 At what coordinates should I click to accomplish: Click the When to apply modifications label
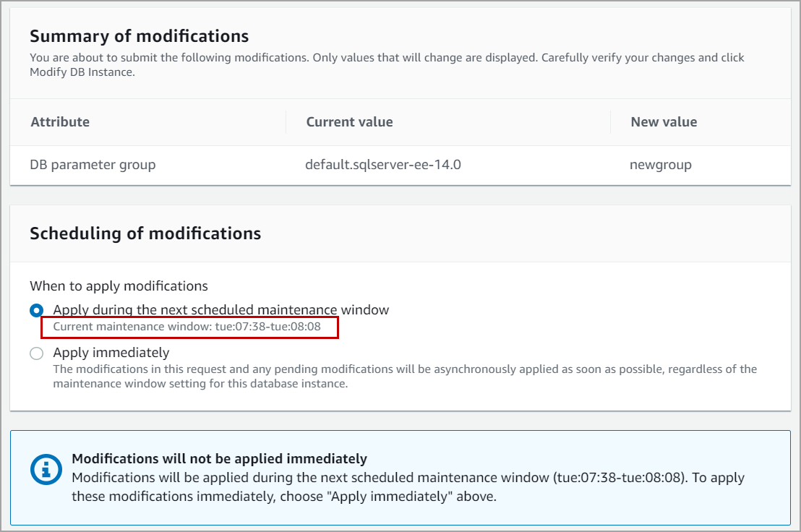(x=119, y=286)
